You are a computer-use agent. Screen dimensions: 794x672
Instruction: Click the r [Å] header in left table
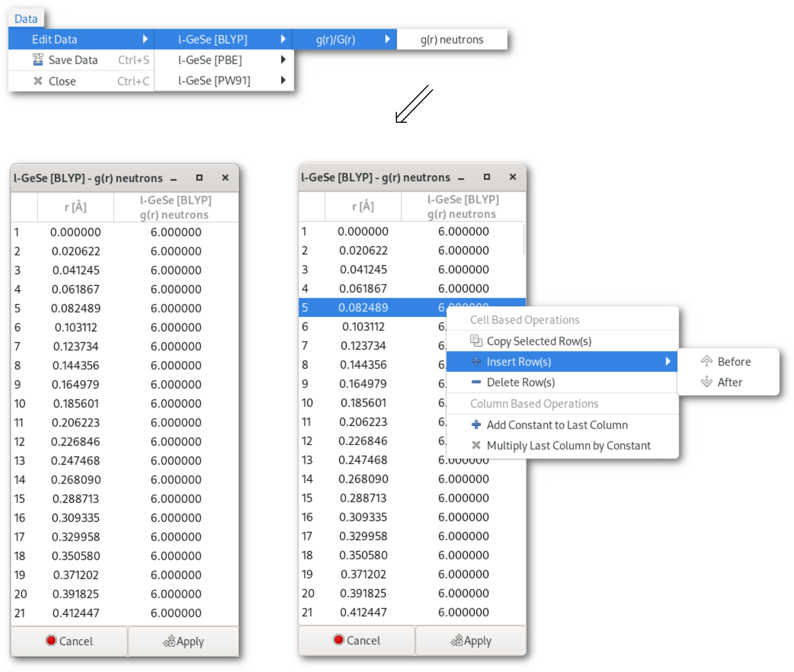(x=75, y=207)
